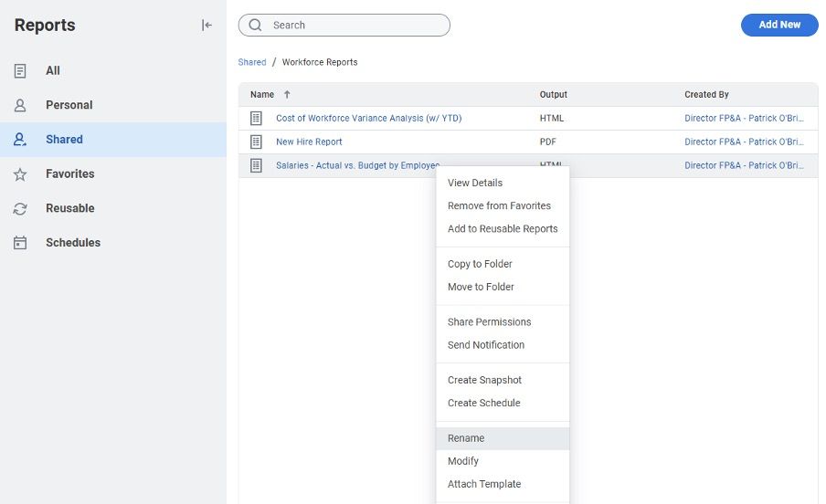Select the Shared section label
The height and width of the screenshot is (504, 826).
click(x=64, y=140)
